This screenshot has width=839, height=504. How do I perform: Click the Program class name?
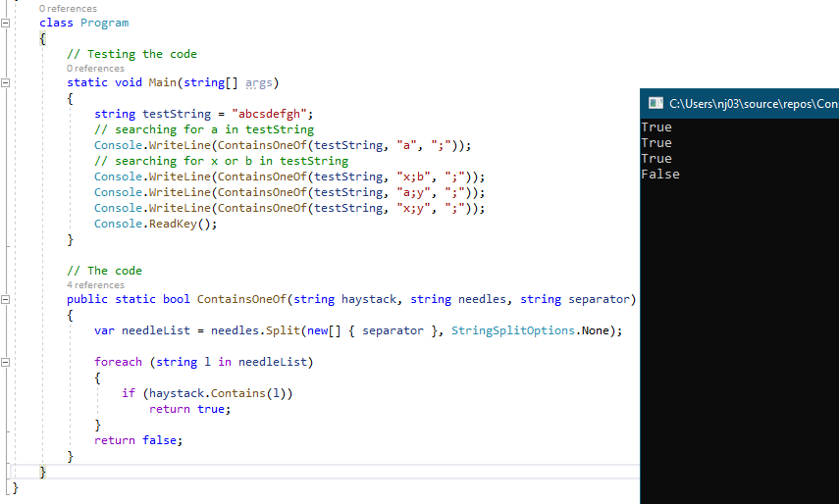coord(104,23)
